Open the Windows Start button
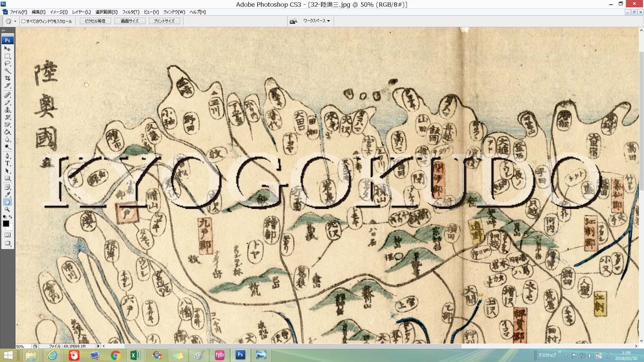The height and width of the screenshot is (362, 644). [x=8, y=355]
